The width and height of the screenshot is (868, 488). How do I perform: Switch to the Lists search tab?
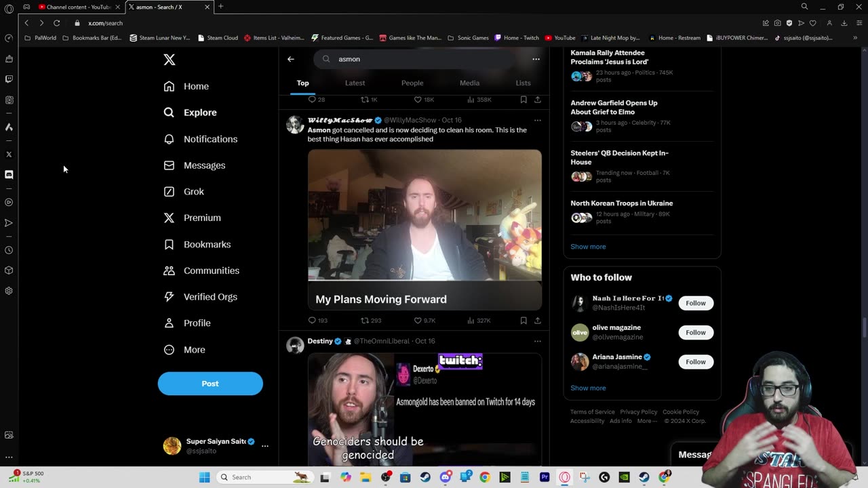click(x=523, y=83)
